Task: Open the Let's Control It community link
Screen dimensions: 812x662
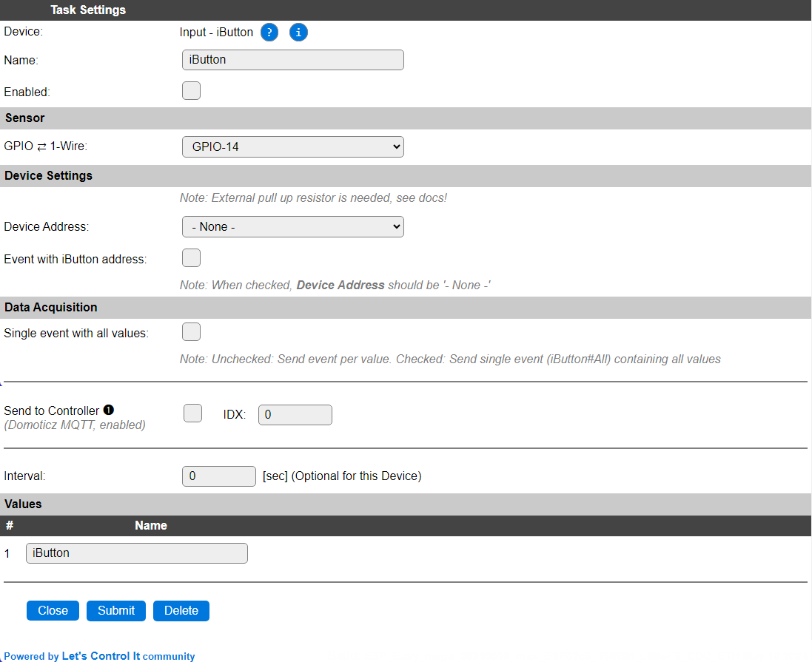Action: (x=101, y=656)
